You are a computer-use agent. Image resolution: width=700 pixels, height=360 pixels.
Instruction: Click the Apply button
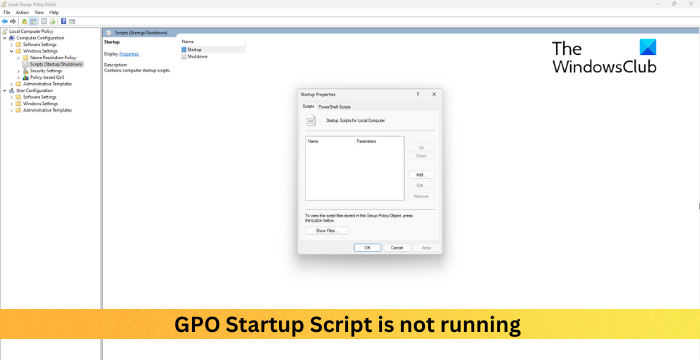(x=426, y=247)
